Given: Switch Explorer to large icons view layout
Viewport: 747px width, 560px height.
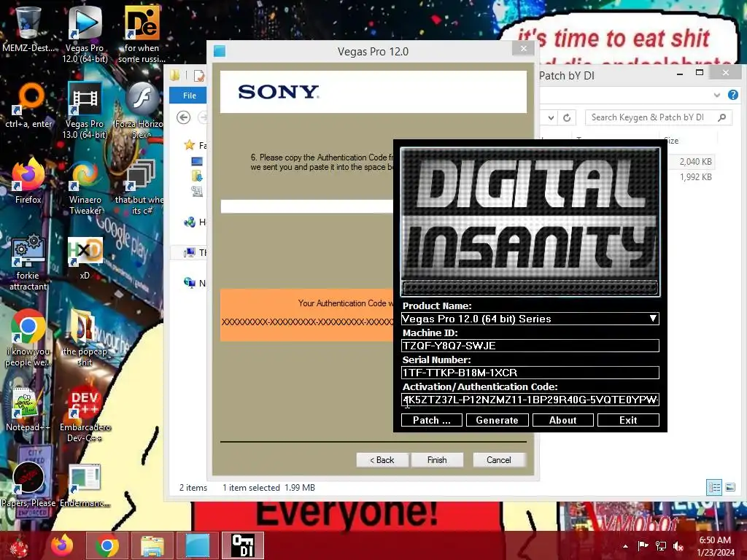Looking at the screenshot, I should [x=729, y=487].
